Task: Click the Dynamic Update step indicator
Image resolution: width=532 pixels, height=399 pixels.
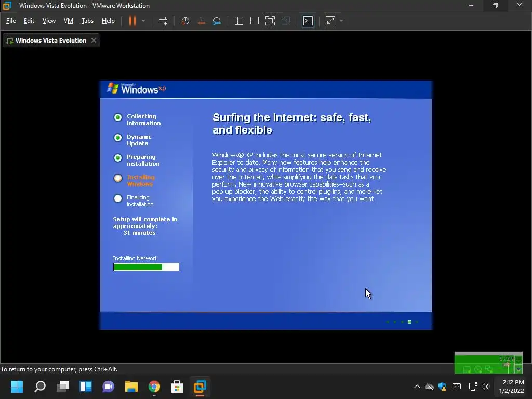Action: (x=118, y=138)
